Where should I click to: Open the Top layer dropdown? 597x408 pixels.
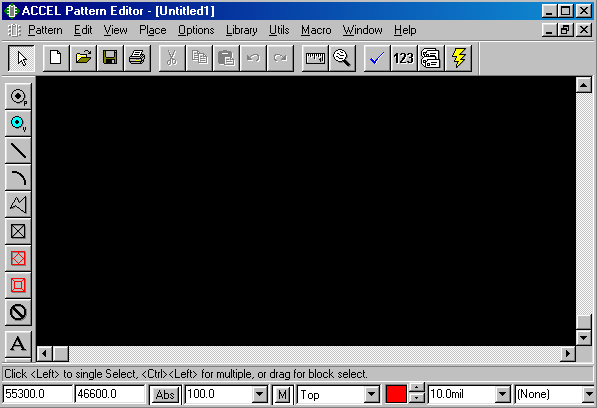(x=372, y=394)
